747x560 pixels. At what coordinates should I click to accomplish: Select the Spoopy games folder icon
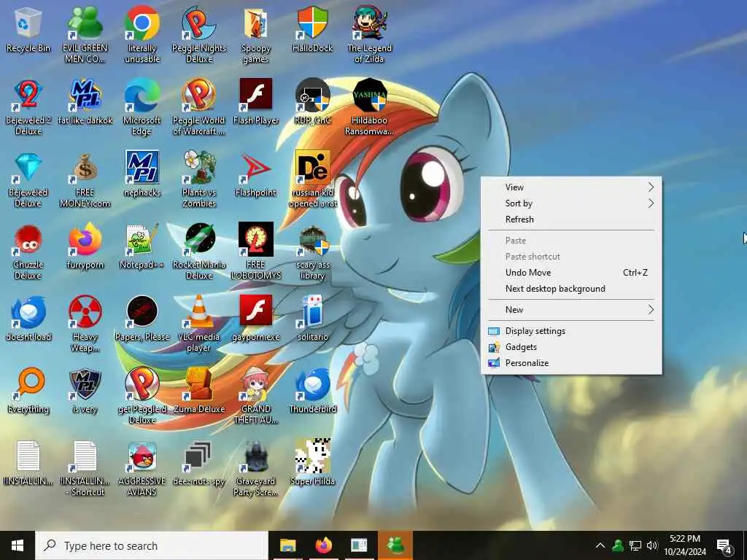[256, 34]
